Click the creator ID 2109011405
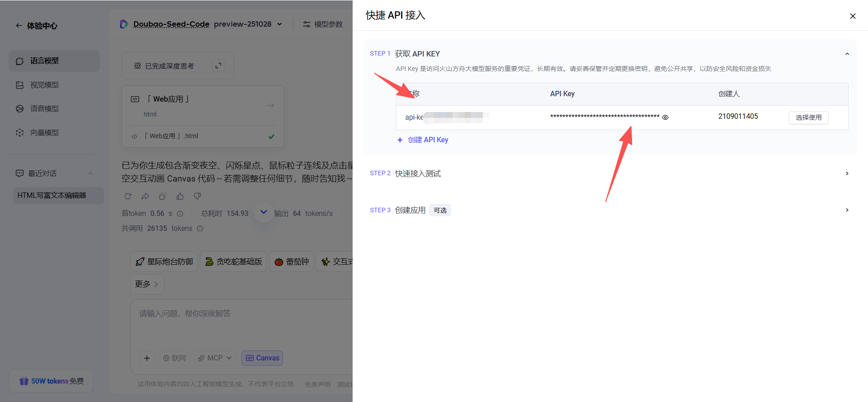 738,117
